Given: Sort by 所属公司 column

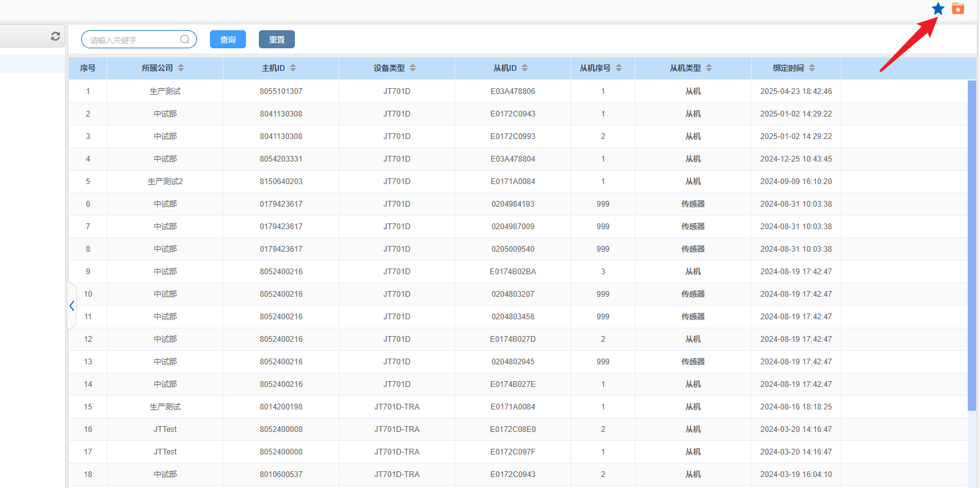Looking at the screenshot, I should [x=181, y=68].
